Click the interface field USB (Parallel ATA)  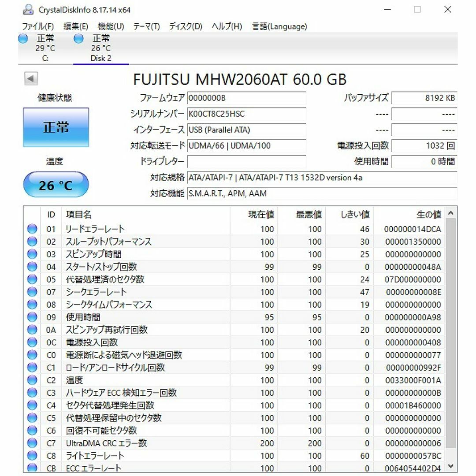pyautogui.click(x=246, y=130)
